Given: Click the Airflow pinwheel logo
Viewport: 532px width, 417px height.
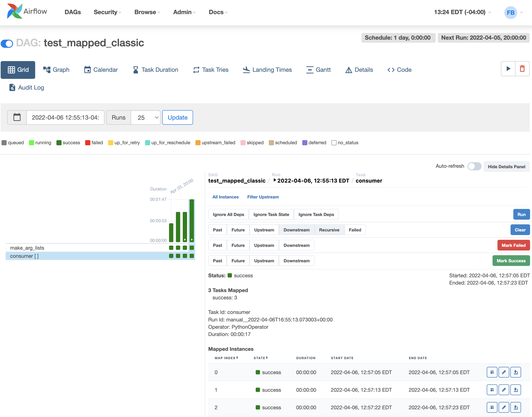Looking at the screenshot, I should click(x=15, y=11).
